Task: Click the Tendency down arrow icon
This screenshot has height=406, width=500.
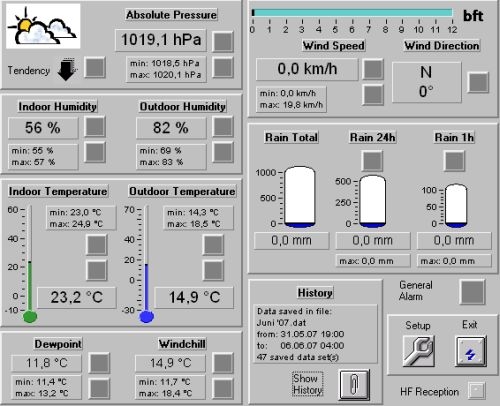Action: coord(67,69)
